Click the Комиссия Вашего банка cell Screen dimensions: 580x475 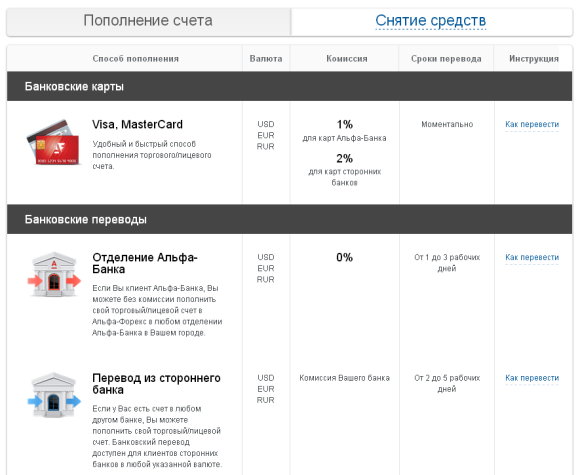coord(344,378)
